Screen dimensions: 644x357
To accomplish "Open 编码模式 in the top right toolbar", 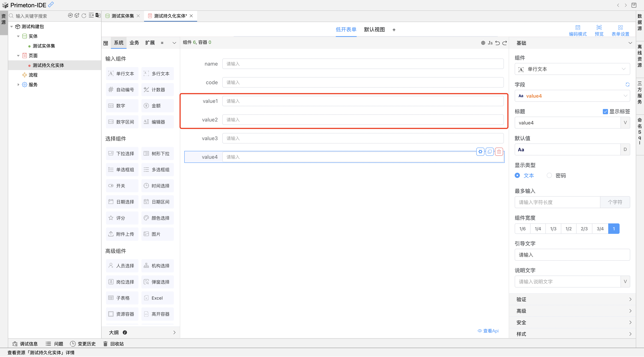I will [578, 30].
